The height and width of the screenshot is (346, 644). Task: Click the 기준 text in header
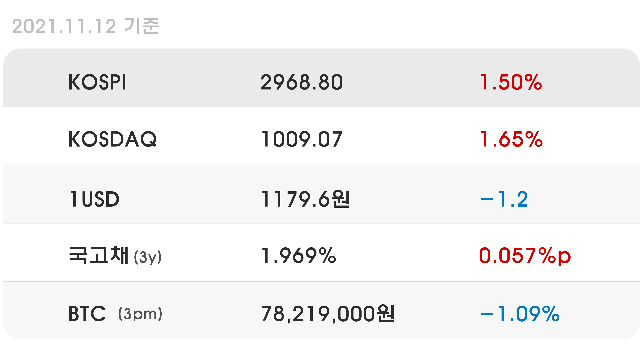142,26
